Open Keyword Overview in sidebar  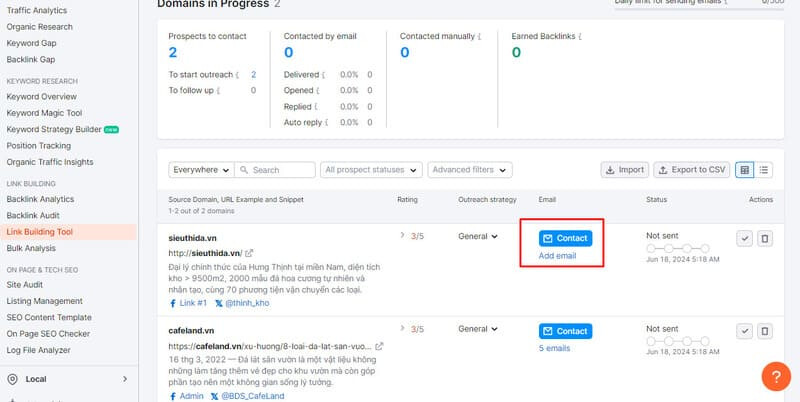pyautogui.click(x=41, y=96)
